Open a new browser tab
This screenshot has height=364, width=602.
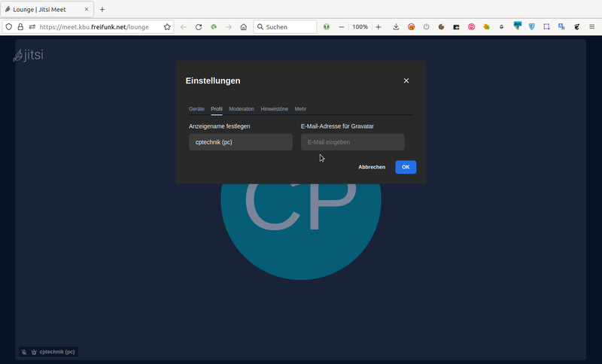coord(102,9)
